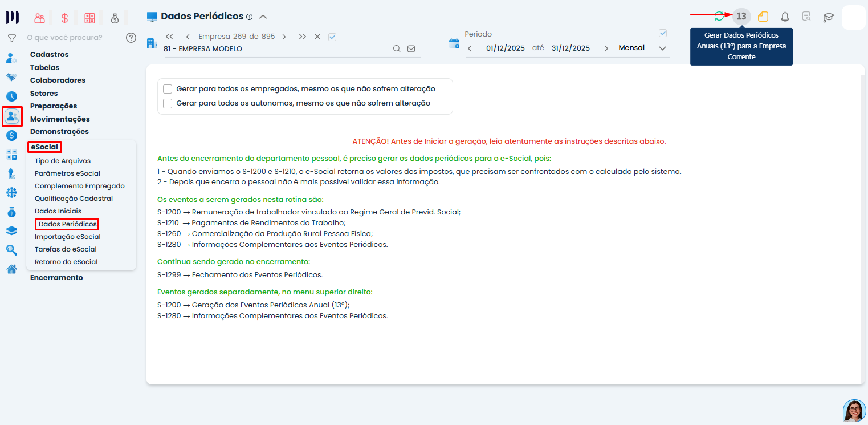Go to the next company with single arrow

point(284,37)
